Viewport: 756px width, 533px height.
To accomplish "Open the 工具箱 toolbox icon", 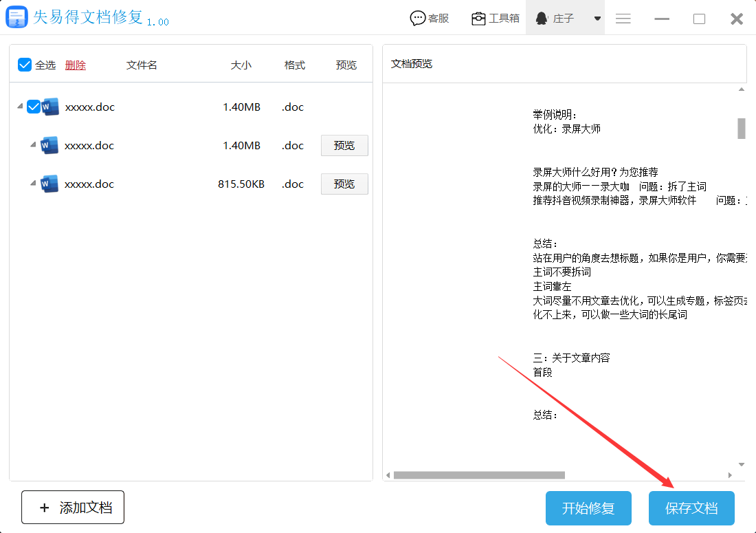I will (x=478, y=19).
